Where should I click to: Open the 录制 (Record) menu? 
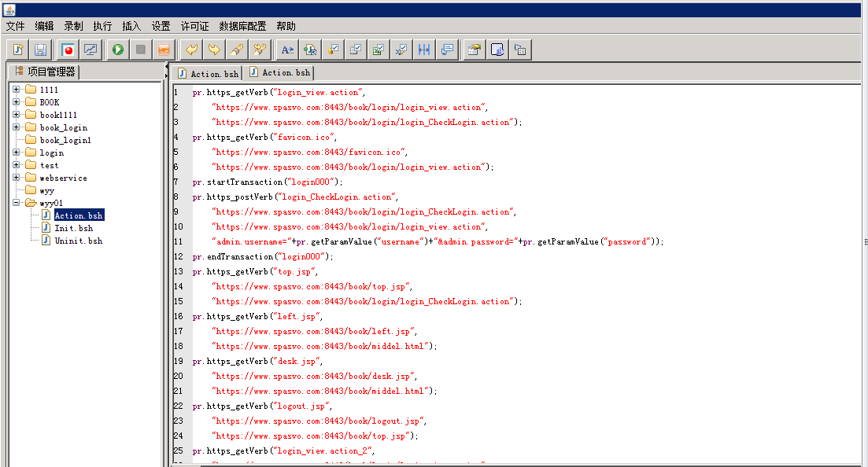point(73,26)
